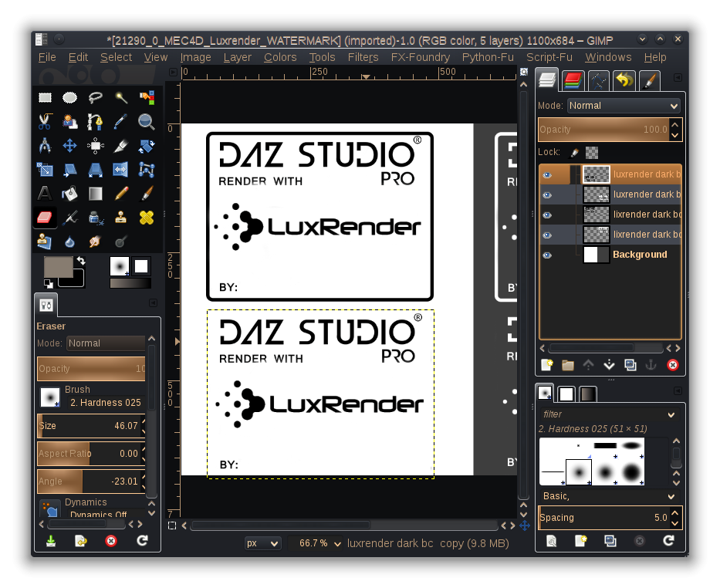Hide the Background layer
The height and width of the screenshot is (588, 720).
pyautogui.click(x=547, y=255)
